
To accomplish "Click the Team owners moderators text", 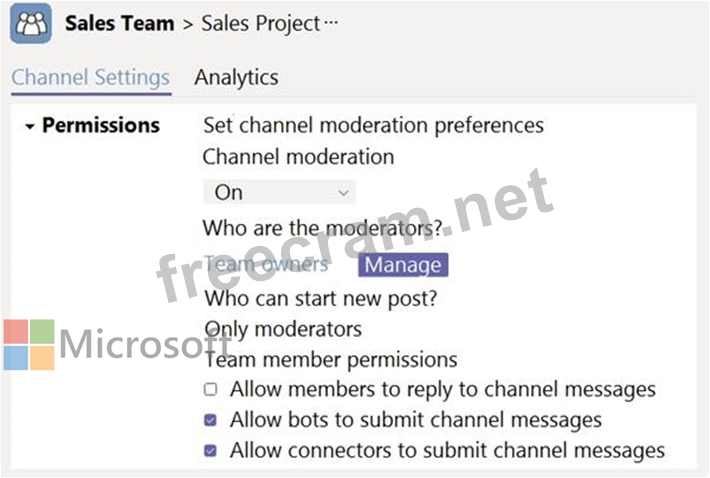I will pyautogui.click(x=266, y=265).
